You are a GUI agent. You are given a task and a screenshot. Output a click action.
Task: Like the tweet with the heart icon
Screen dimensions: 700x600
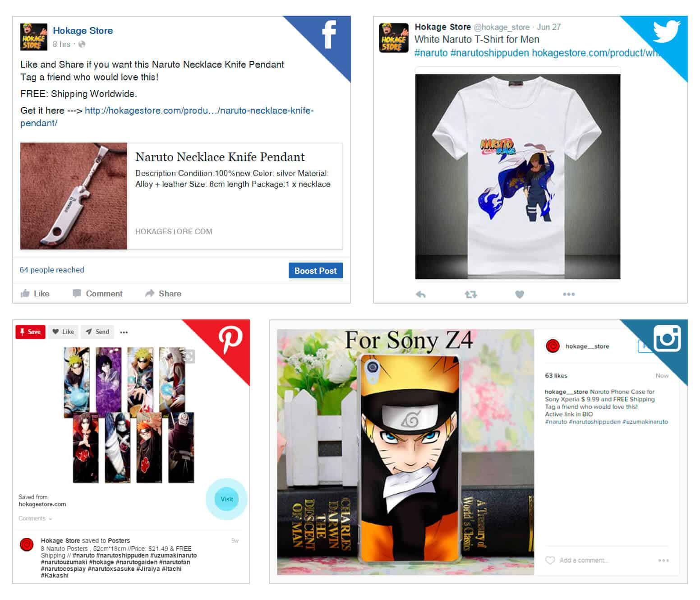tap(520, 294)
